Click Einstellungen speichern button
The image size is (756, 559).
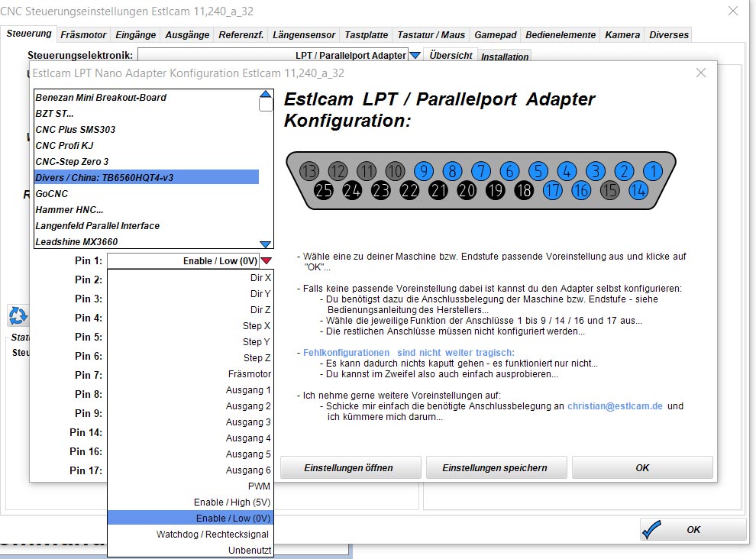pos(496,467)
